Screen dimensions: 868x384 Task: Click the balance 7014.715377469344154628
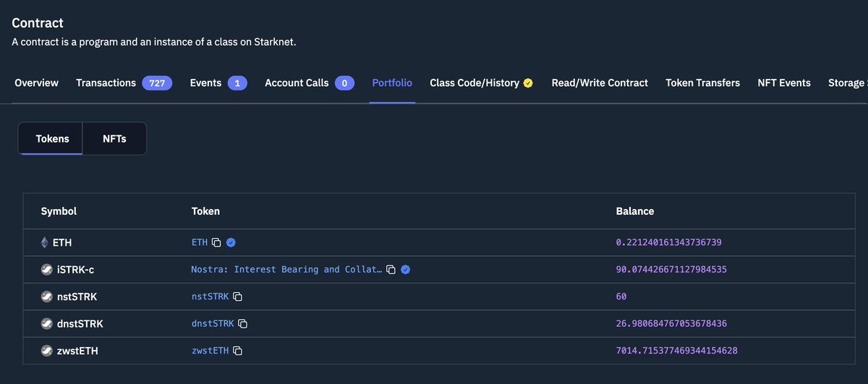[x=677, y=351]
